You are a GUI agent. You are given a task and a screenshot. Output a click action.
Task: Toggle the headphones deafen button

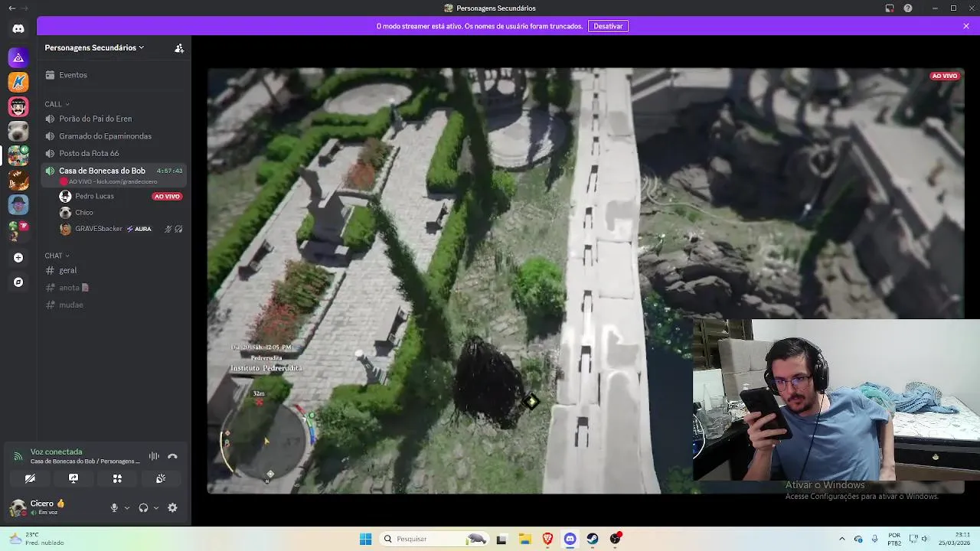point(143,507)
